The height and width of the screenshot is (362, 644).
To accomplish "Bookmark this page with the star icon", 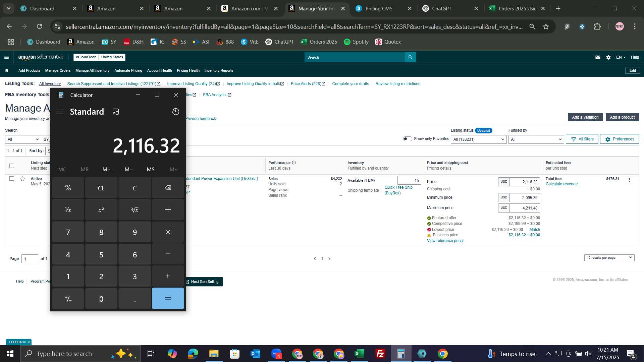I will pyautogui.click(x=546, y=26).
